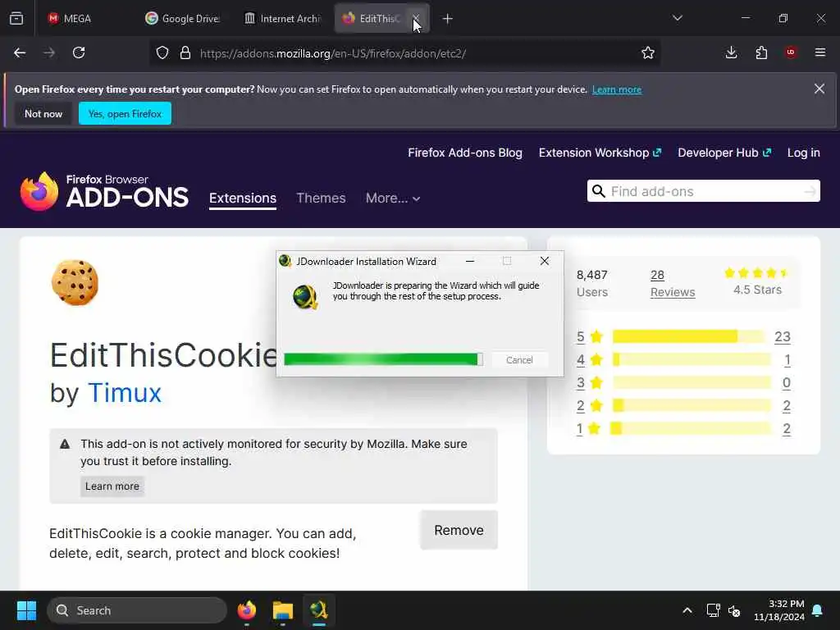Click the Firefox View icon in tab bar
This screenshot has width=840, height=630.
(16, 18)
